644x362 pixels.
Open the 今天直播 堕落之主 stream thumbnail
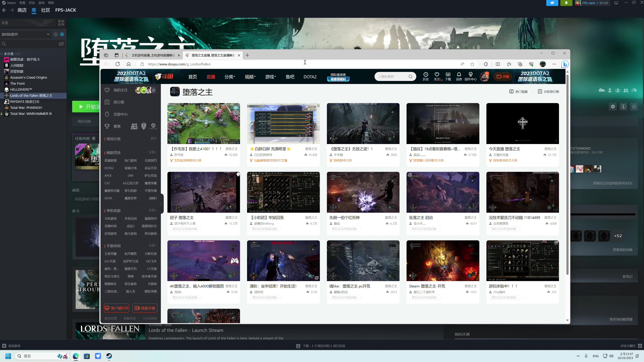[522, 123]
